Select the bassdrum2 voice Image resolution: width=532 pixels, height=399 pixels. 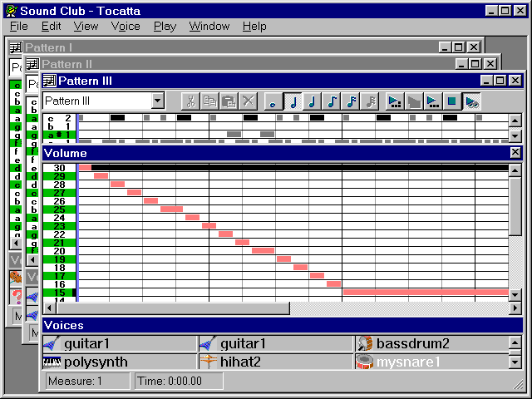pos(432,343)
